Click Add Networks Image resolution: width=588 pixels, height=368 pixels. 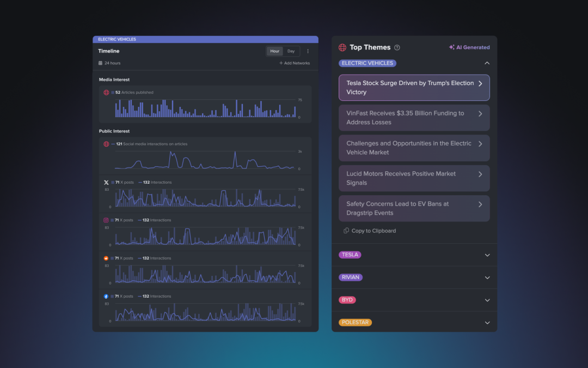tap(295, 63)
